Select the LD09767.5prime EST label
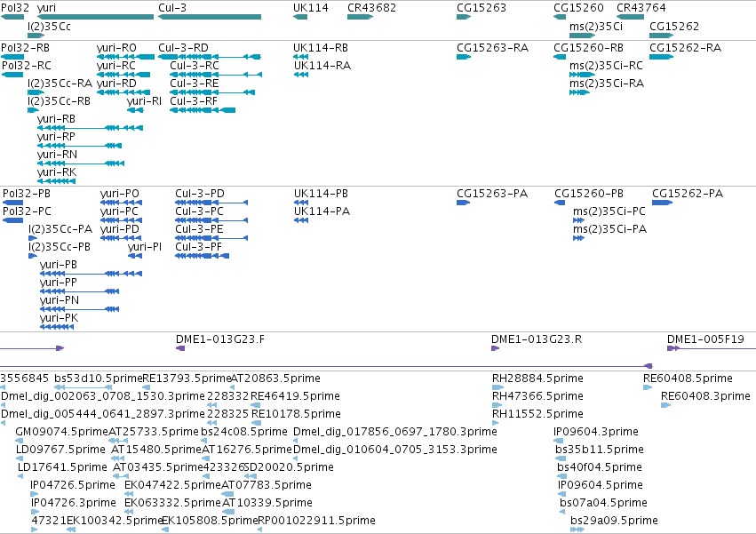 (x=60, y=450)
